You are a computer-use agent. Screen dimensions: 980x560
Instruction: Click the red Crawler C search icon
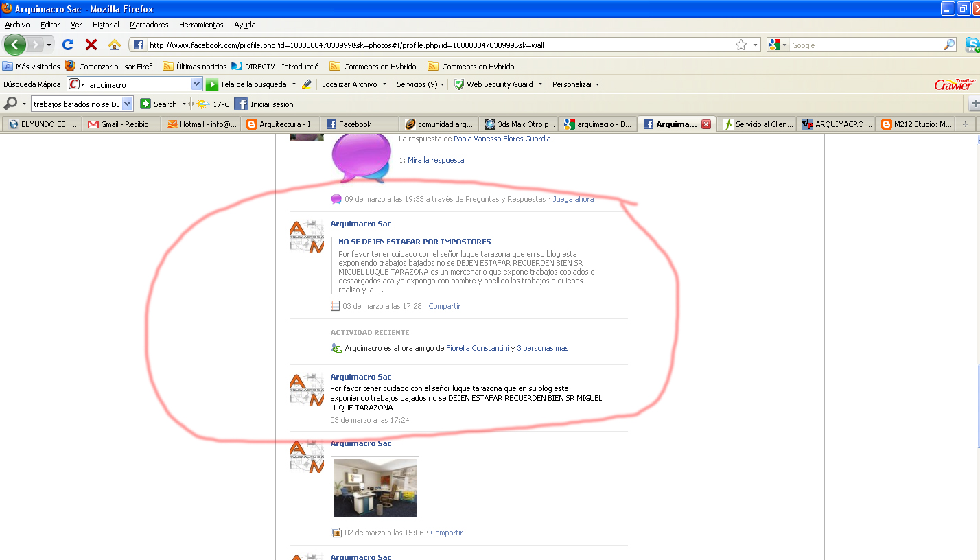pos(73,84)
